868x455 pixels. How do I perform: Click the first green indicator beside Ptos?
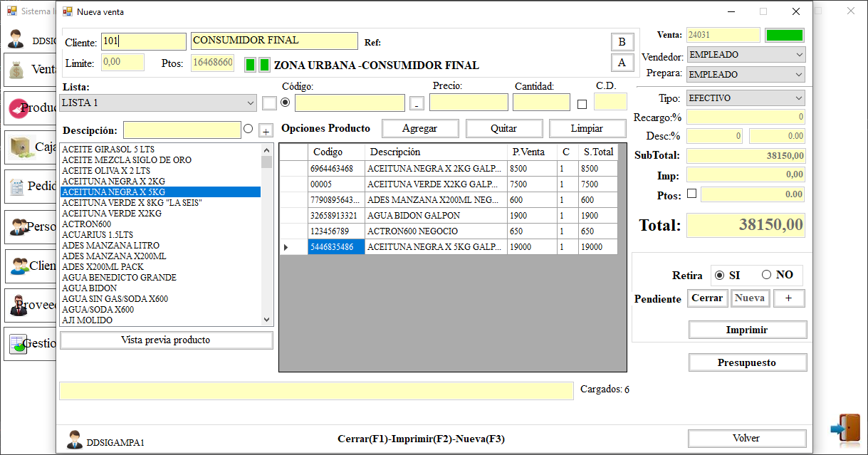pos(250,65)
